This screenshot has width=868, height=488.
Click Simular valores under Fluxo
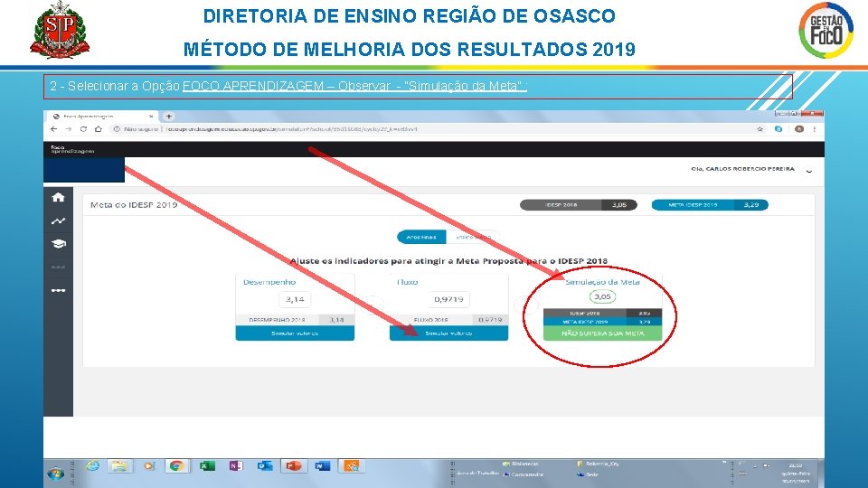[449, 333]
